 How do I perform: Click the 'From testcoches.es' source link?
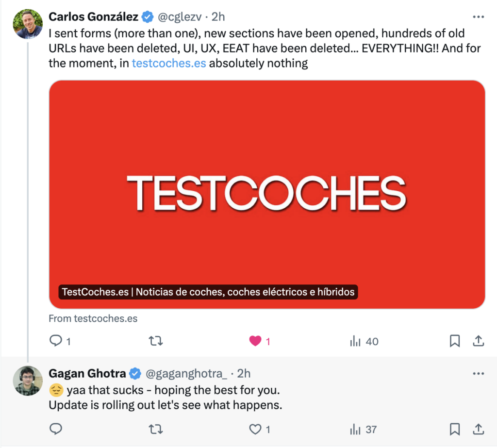[93, 318]
